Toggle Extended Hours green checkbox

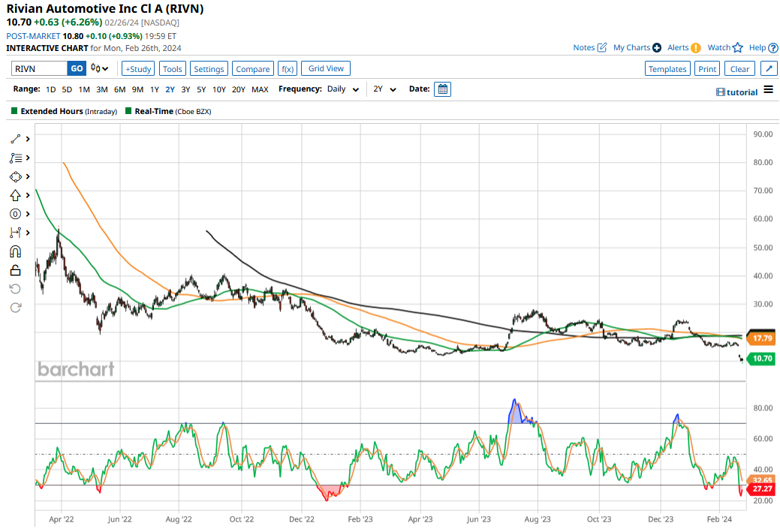(14, 111)
